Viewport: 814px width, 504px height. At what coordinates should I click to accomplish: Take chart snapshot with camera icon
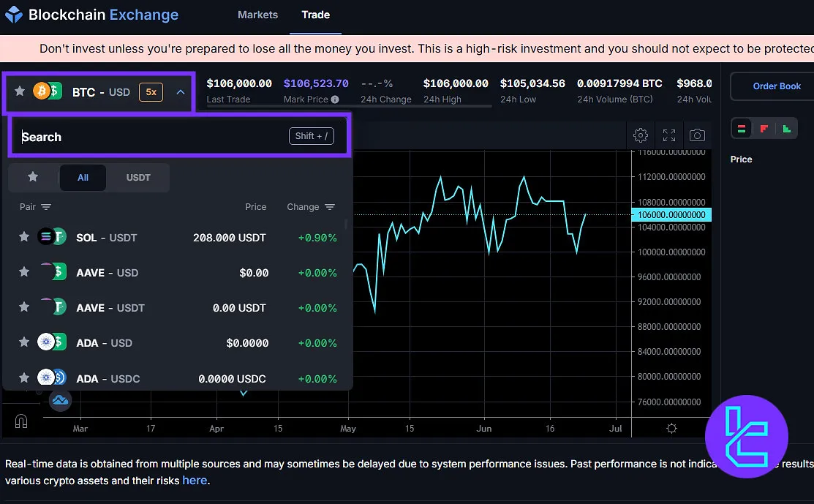(697, 135)
